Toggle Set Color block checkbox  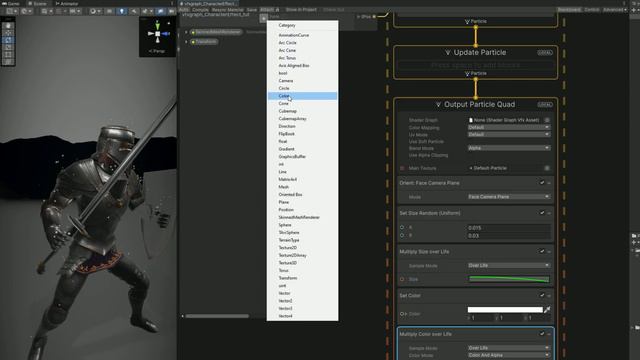click(542, 295)
